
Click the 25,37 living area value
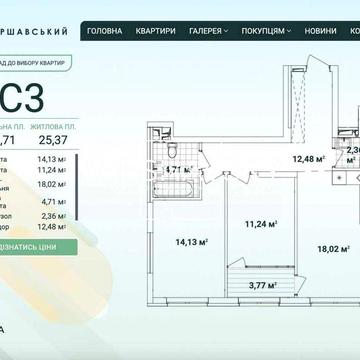click(53, 140)
